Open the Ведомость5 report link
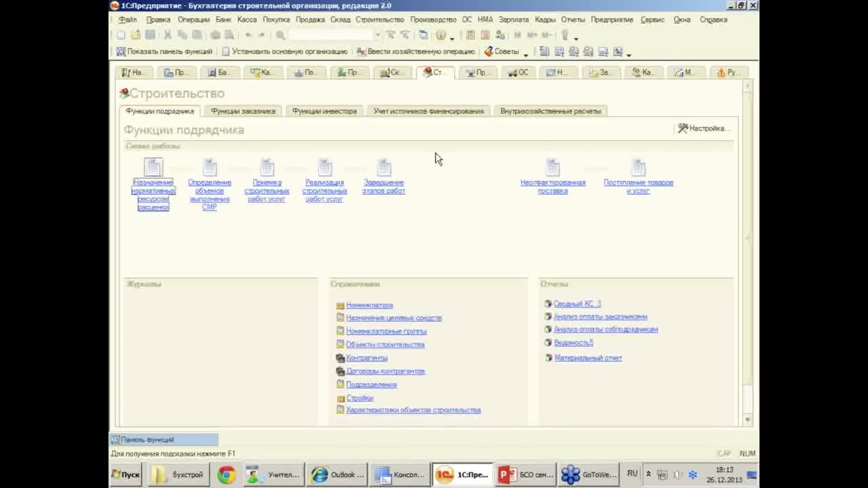The image size is (868, 488). point(573,343)
